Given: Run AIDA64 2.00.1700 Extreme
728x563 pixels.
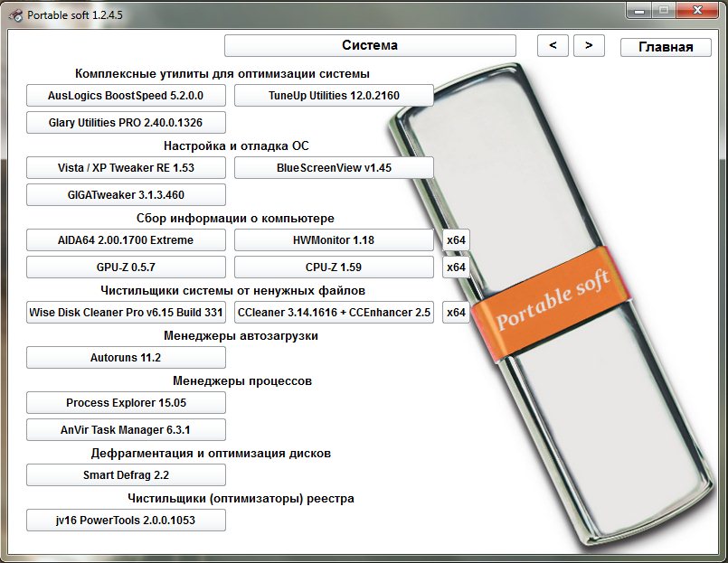Looking at the screenshot, I should tap(126, 240).
